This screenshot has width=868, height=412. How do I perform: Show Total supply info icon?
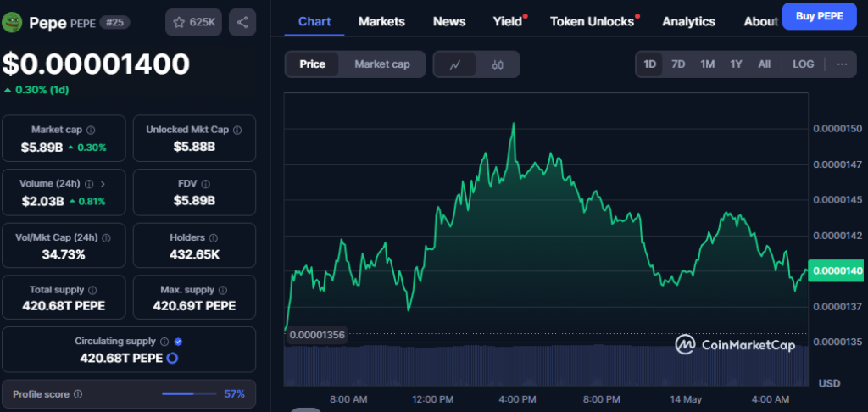[92, 290]
